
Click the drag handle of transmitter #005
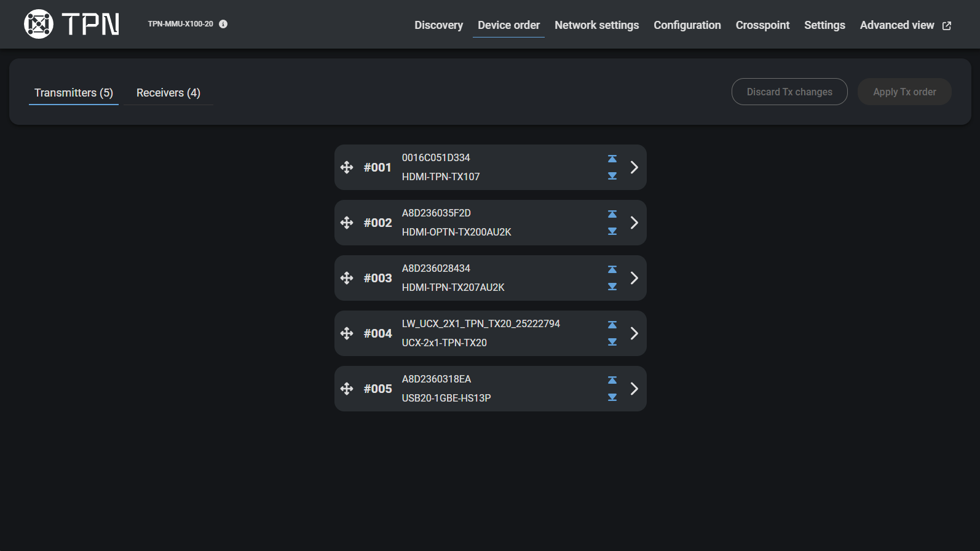pyautogui.click(x=347, y=389)
